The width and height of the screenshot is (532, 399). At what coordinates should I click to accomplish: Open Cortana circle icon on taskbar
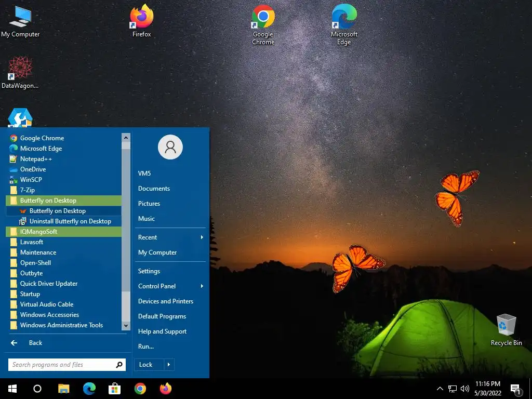[37, 389]
